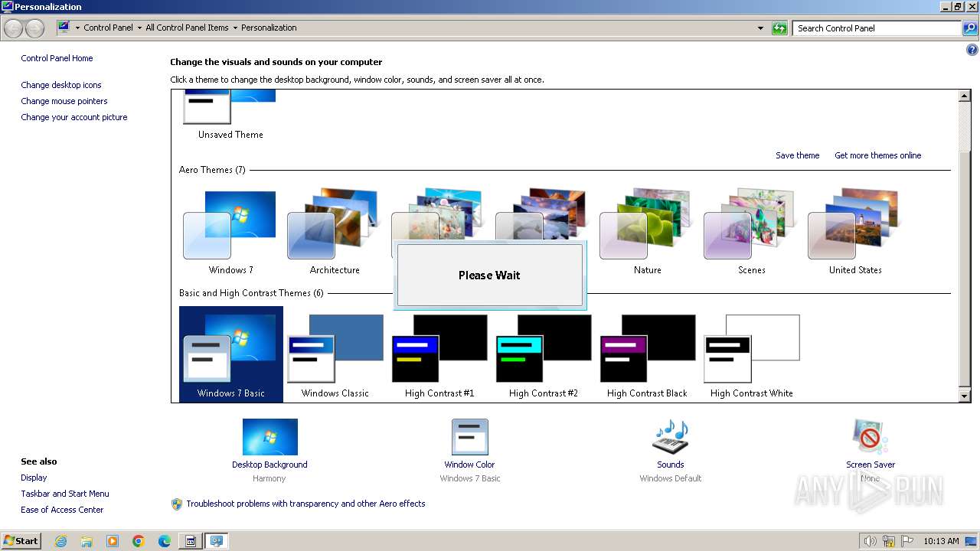Open Taskbar and Start Menu link
980x551 pixels.
65,494
